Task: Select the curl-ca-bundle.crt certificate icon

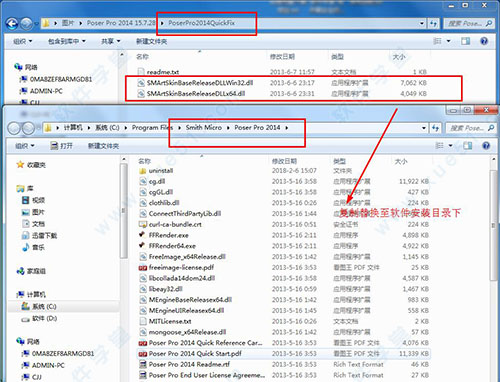Action: pos(143,224)
